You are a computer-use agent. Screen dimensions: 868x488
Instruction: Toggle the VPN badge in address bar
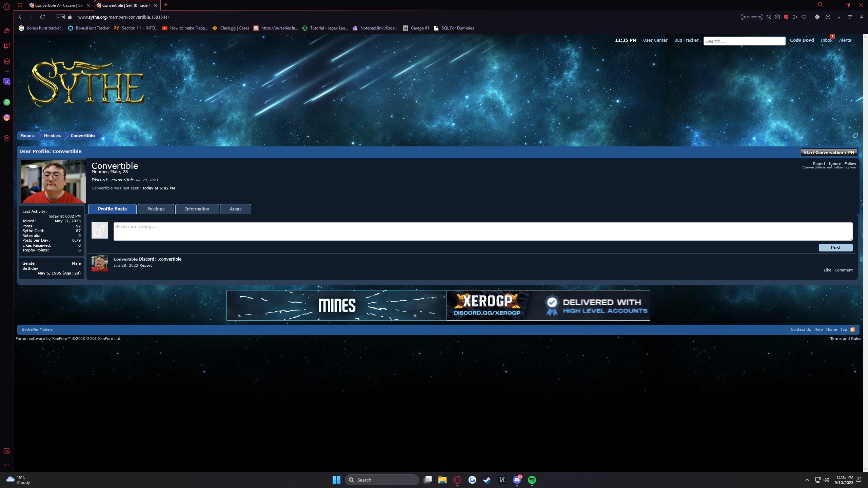coord(61,17)
